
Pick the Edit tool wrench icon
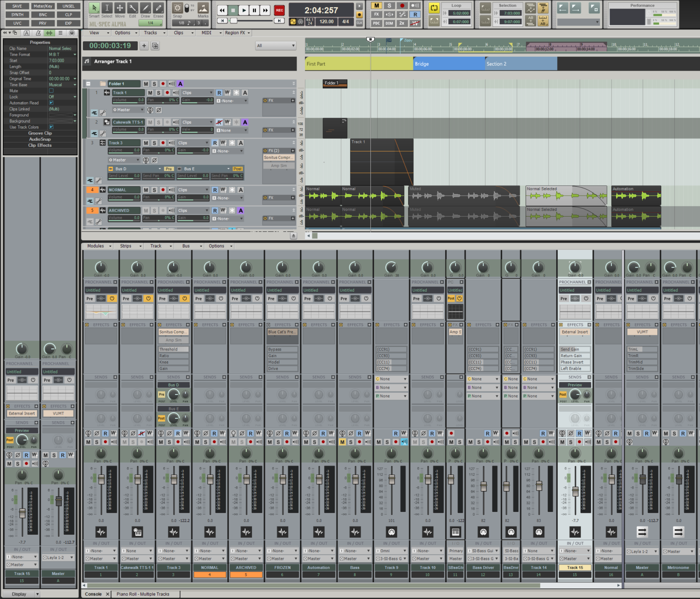point(132,8)
